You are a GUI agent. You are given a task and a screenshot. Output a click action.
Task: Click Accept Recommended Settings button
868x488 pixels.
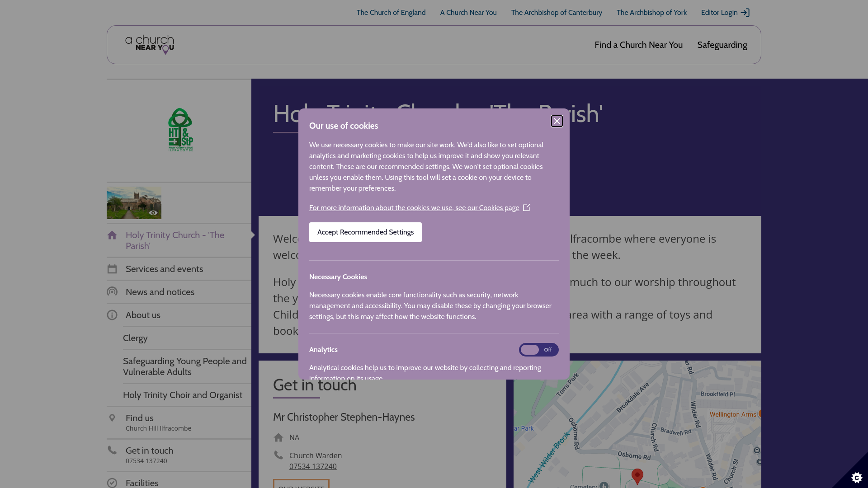pyautogui.click(x=365, y=232)
